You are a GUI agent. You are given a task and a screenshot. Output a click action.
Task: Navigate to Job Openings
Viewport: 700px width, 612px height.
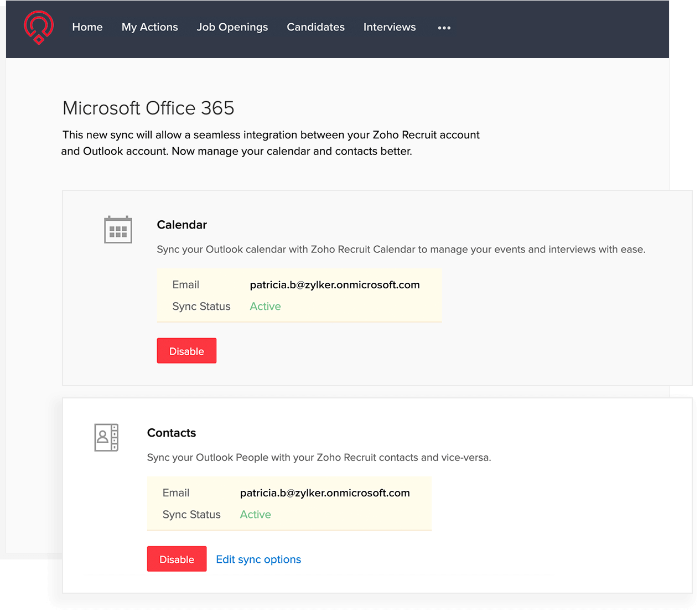tap(232, 27)
